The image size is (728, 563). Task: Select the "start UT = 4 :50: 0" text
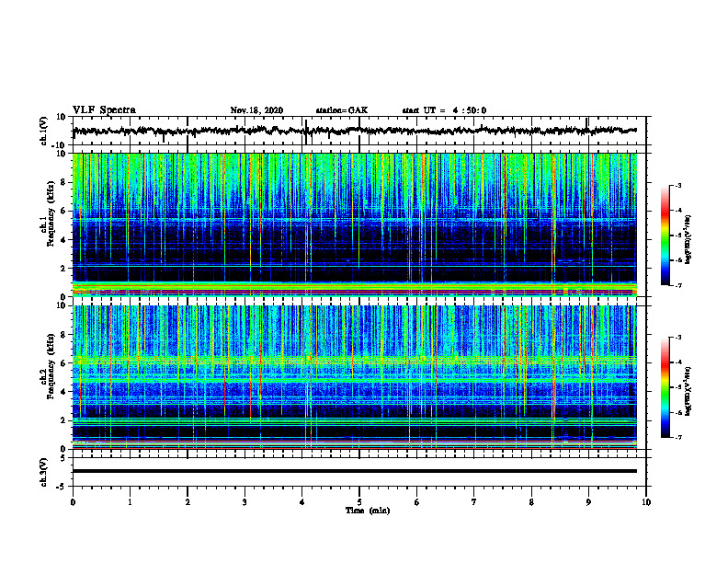444,110
